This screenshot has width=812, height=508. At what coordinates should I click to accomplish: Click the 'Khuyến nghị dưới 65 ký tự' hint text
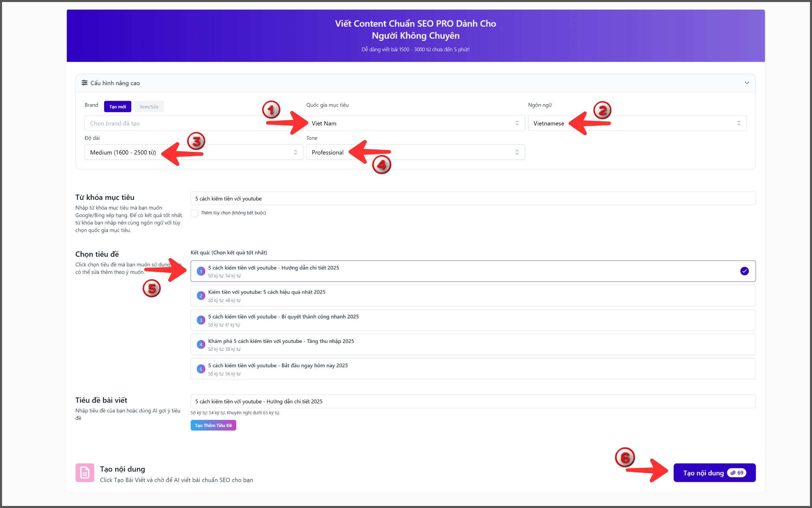pos(253,413)
